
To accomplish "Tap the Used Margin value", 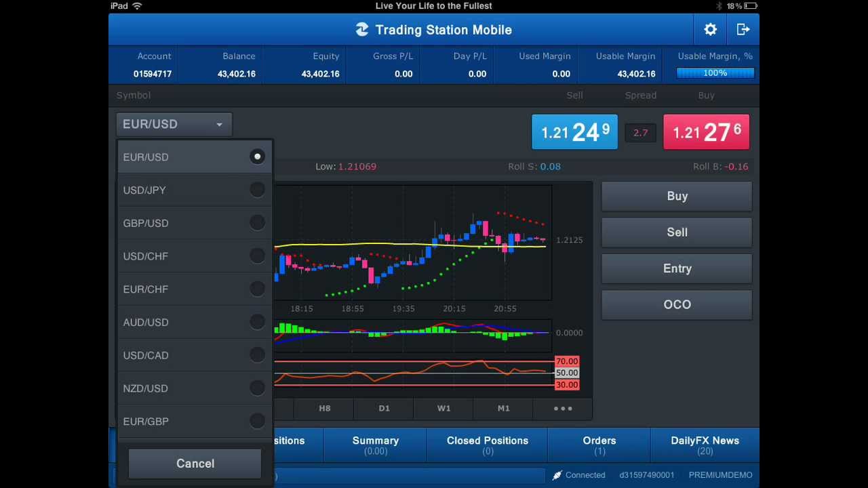I will (x=561, y=74).
